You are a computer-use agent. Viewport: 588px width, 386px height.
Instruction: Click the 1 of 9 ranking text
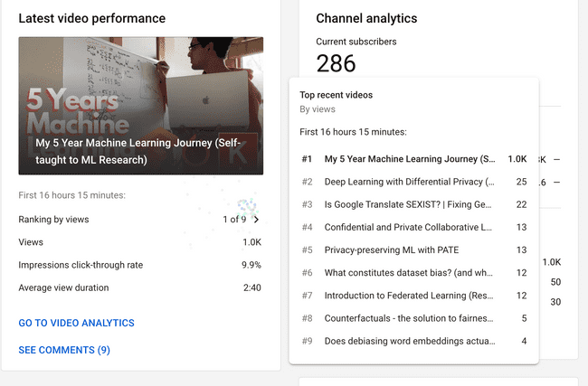pyautogui.click(x=234, y=220)
